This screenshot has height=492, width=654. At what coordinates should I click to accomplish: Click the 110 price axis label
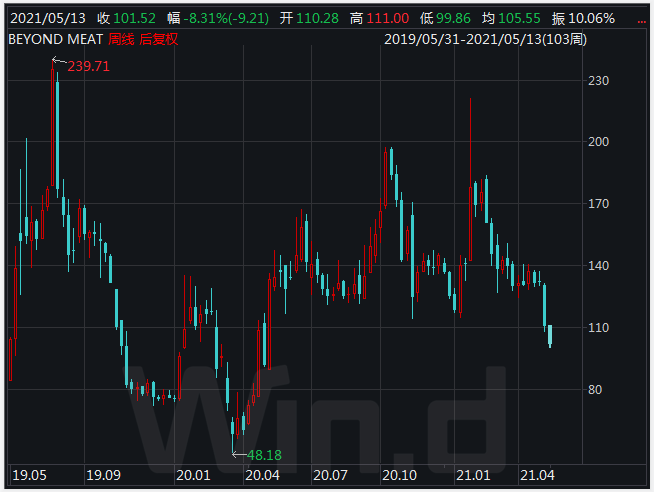598,328
